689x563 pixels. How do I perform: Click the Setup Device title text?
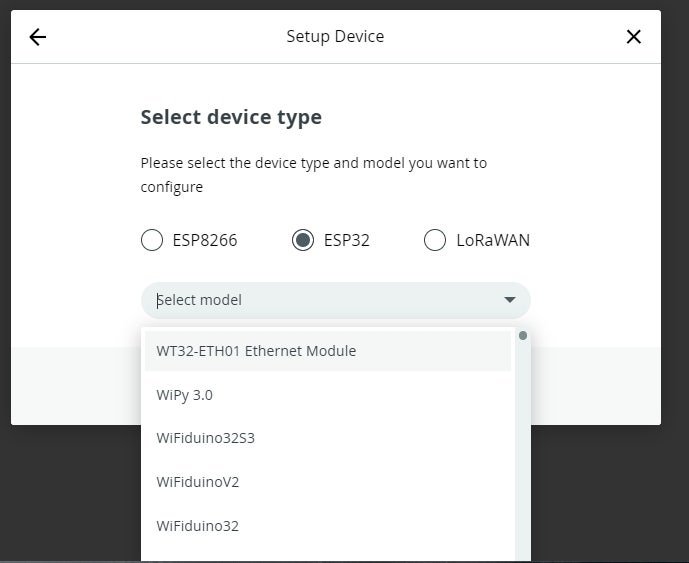pyautogui.click(x=335, y=36)
